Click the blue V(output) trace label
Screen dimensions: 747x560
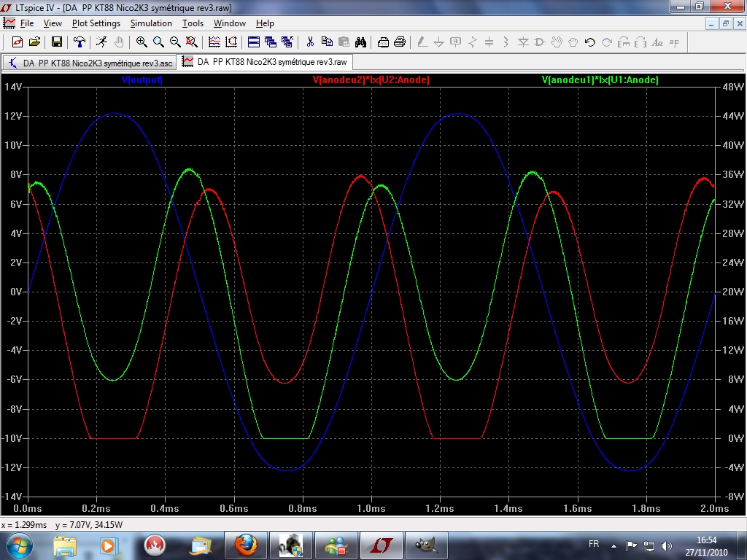(x=142, y=79)
